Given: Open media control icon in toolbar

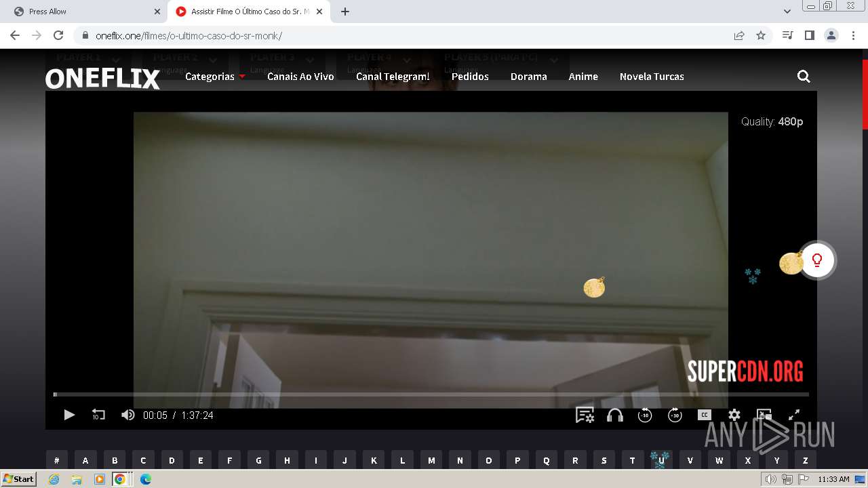Looking at the screenshot, I should pos(787,35).
